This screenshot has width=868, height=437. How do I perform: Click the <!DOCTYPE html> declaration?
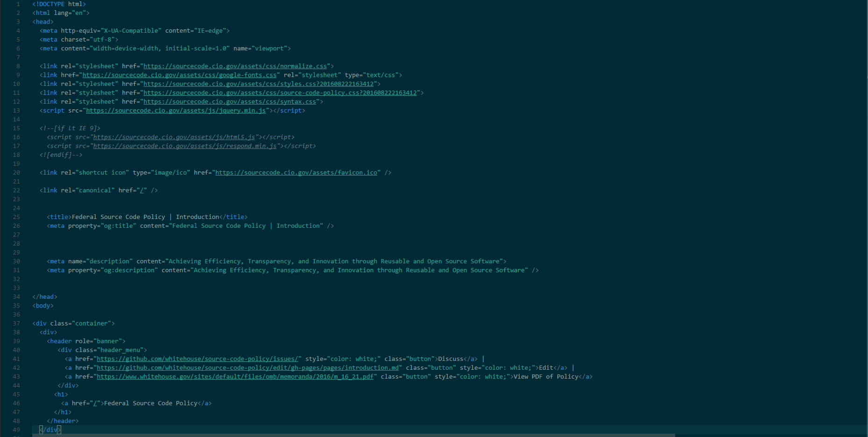coord(59,4)
